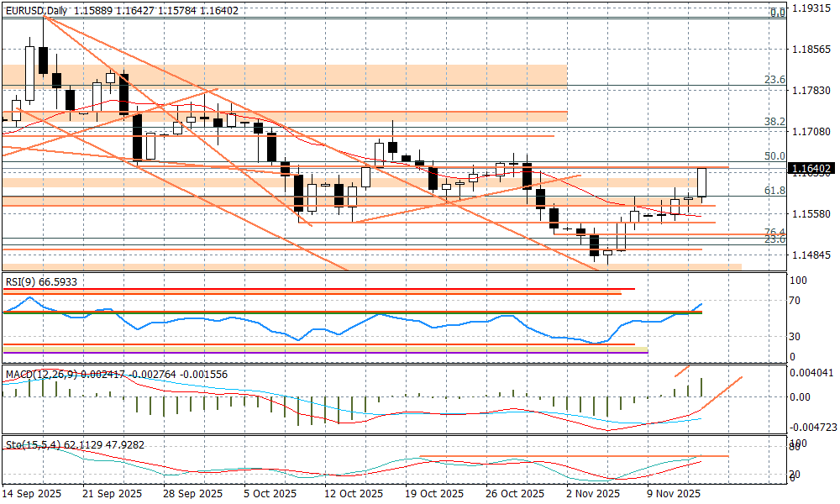Select the current price tag 1.16402
Viewport: 840px width, 504px height.
(811, 169)
